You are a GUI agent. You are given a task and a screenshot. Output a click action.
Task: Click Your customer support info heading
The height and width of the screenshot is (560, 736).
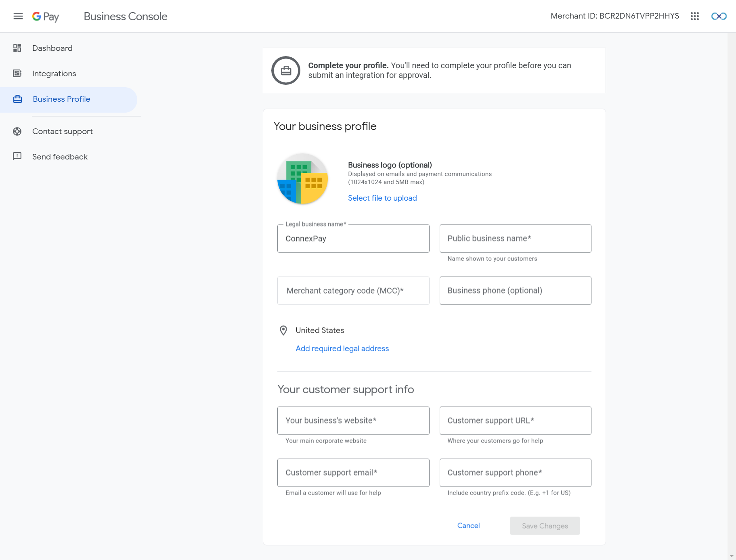click(x=346, y=389)
